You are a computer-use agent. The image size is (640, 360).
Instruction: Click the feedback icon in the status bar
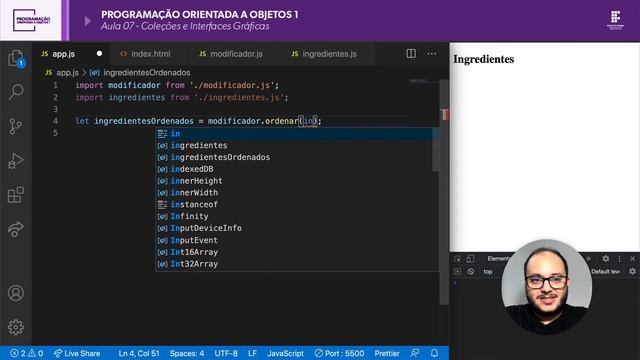pos(415,353)
